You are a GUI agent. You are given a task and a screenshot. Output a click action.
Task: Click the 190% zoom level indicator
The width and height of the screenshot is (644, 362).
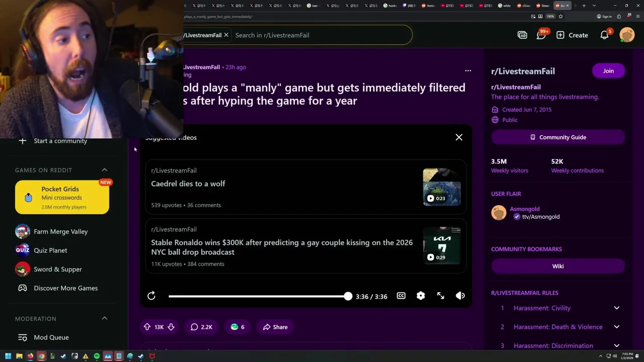[x=550, y=17]
